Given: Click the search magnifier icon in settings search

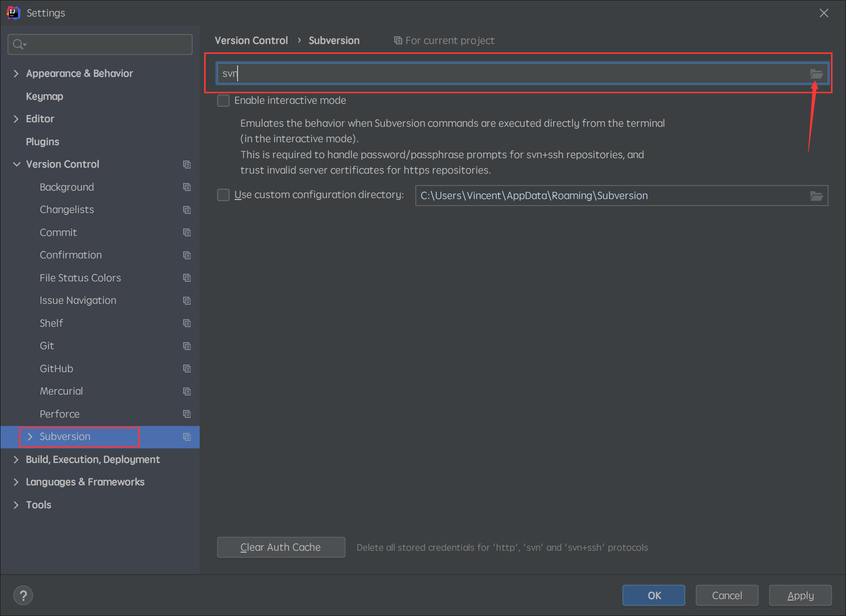Looking at the screenshot, I should [x=19, y=44].
